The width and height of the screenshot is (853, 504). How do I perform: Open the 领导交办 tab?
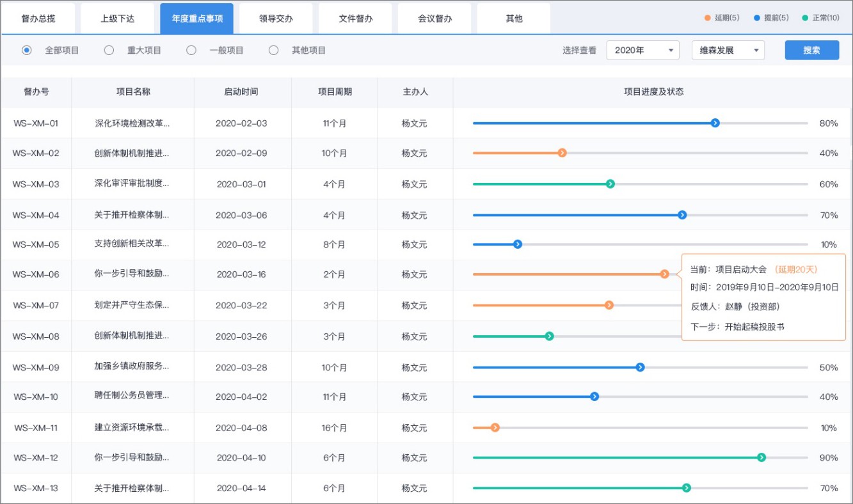coord(276,19)
